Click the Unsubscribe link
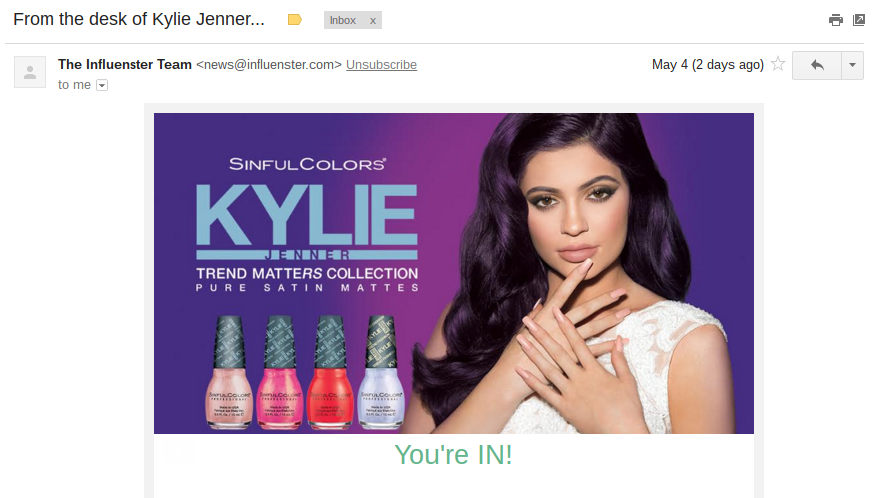 pos(381,65)
